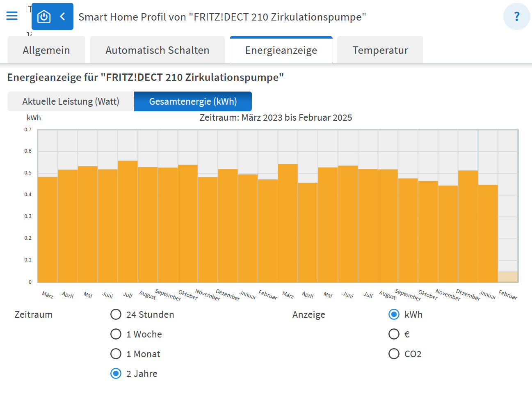Choose the 1 Woche time range

pyautogui.click(x=116, y=334)
